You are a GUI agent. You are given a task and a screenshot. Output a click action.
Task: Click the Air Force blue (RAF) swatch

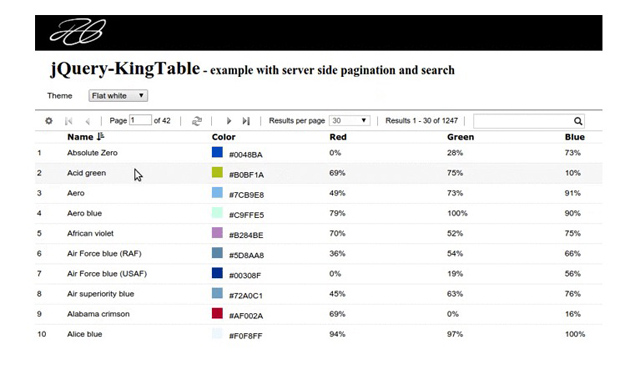click(217, 253)
